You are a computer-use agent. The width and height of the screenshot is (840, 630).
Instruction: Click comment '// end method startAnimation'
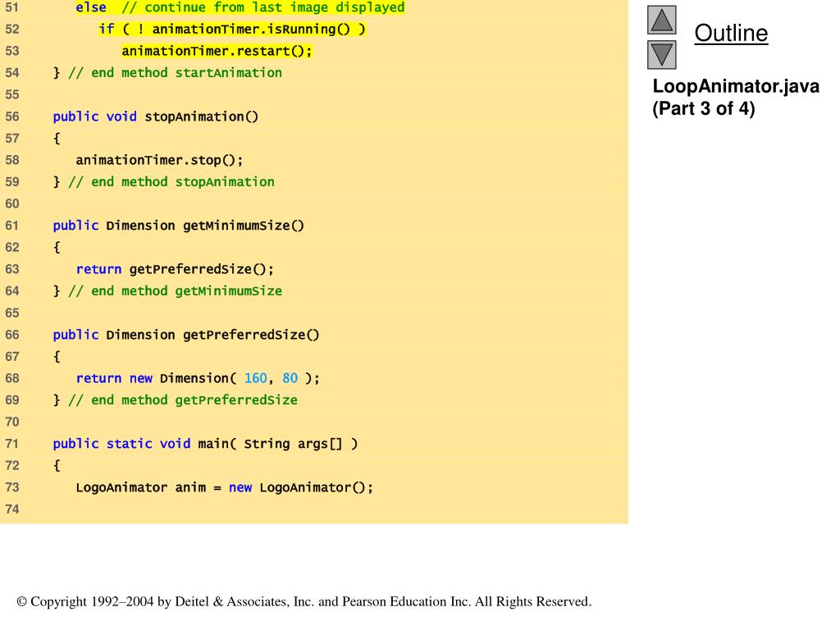[175, 73]
